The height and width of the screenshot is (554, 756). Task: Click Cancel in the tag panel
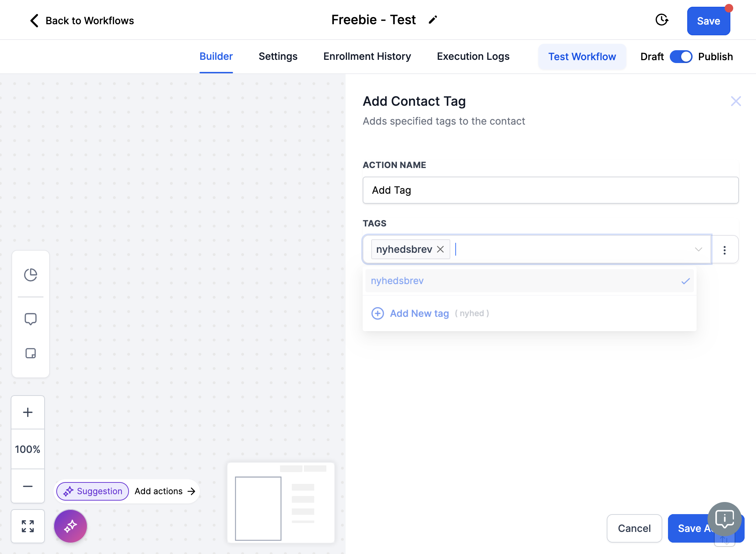click(x=634, y=528)
